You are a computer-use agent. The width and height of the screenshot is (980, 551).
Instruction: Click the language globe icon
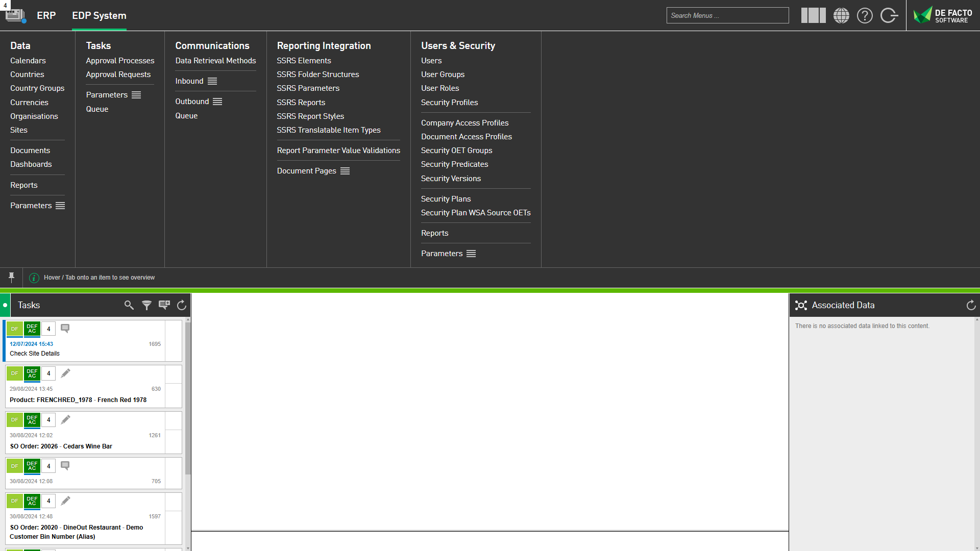pos(841,15)
